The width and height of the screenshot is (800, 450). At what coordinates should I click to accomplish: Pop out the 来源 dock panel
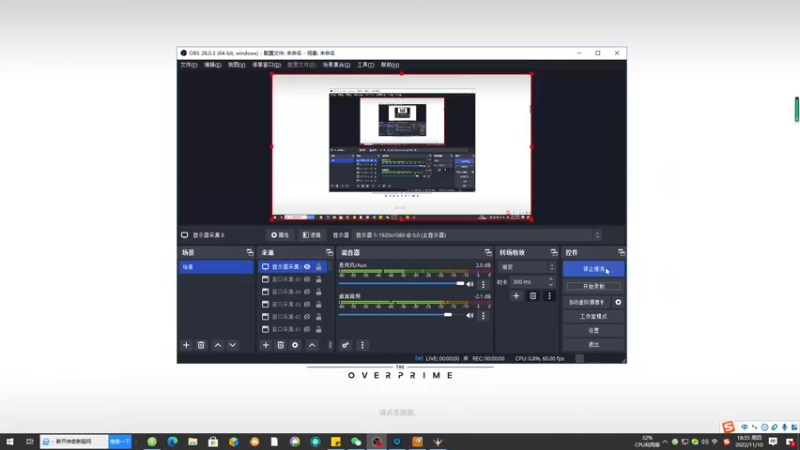[329, 253]
